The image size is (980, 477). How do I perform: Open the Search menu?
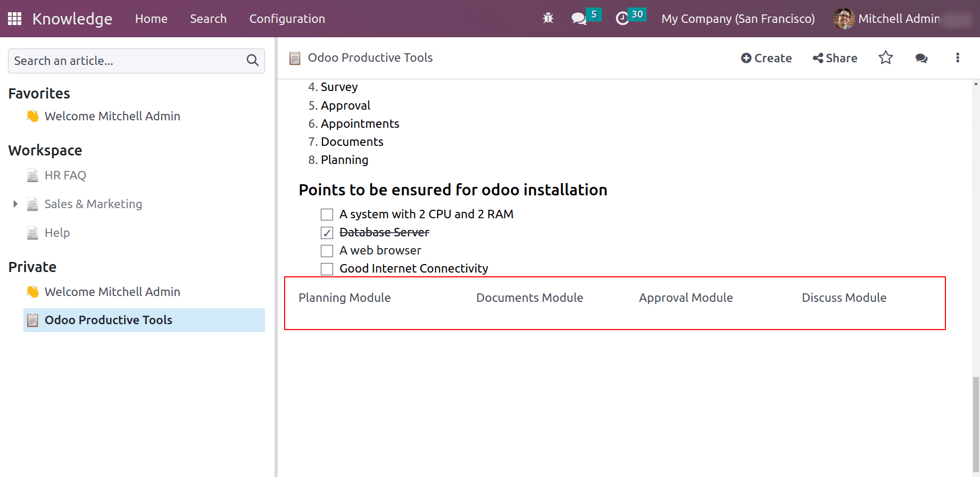(x=209, y=19)
